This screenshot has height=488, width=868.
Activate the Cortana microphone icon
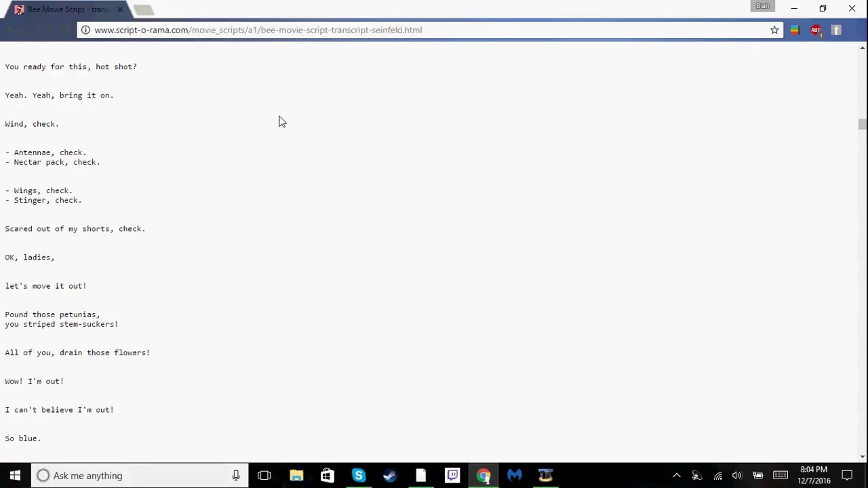235,475
